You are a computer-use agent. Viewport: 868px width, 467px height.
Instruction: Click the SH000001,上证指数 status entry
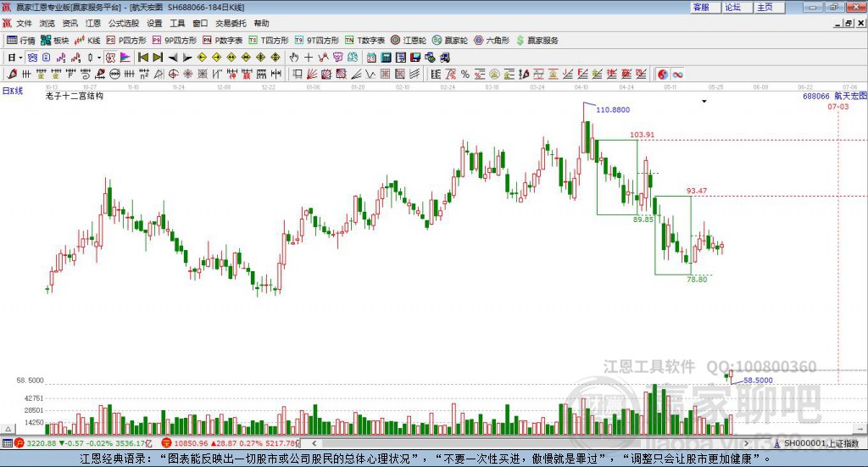tap(821, 443)
